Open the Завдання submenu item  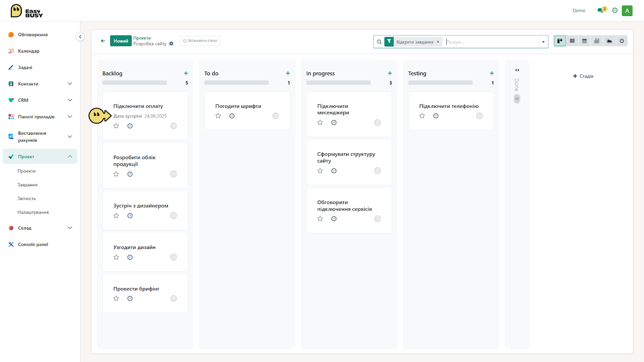coord(27,185)
